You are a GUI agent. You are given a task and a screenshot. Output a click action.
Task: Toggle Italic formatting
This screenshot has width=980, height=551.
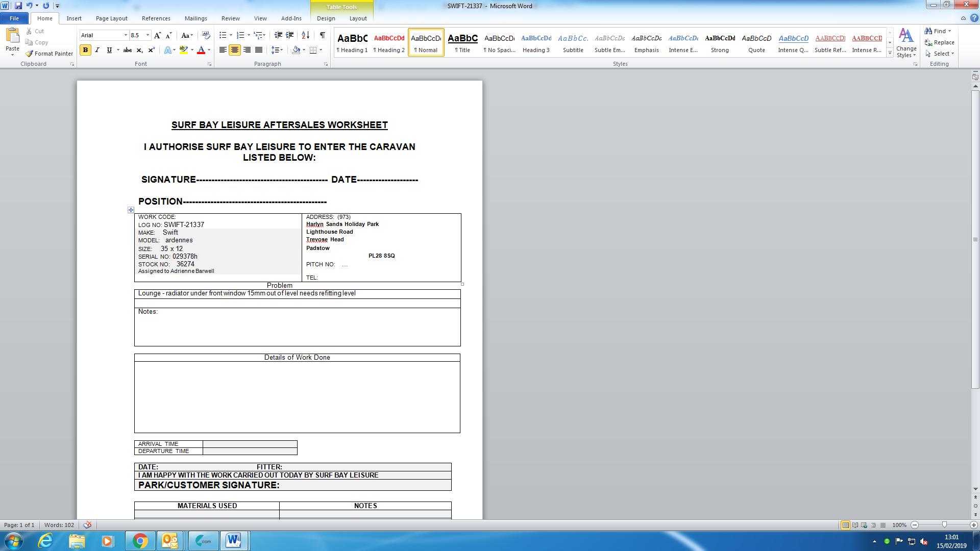point(97,50)
